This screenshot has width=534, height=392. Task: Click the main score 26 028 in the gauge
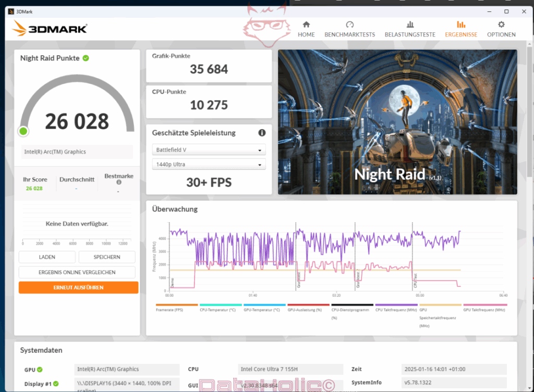[x=77, y=121]
